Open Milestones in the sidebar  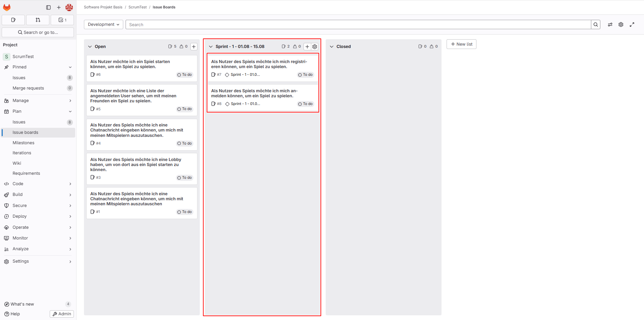click(x=24, y=143)
